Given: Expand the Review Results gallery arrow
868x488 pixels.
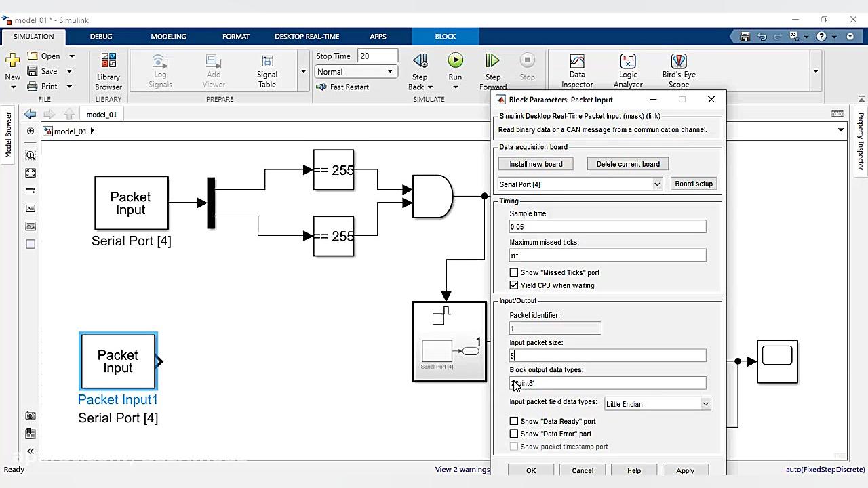Looking at the screenshot, I should (x=816, y=72).
